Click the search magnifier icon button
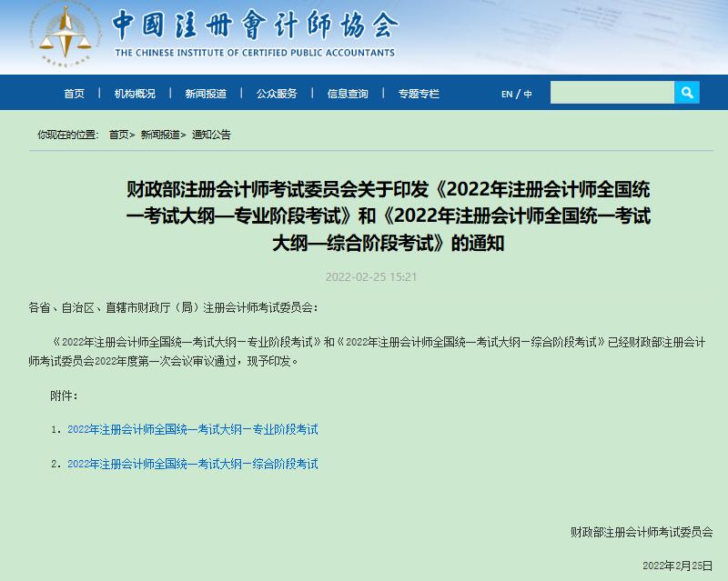The image size is (728, 581). (687, 93)
